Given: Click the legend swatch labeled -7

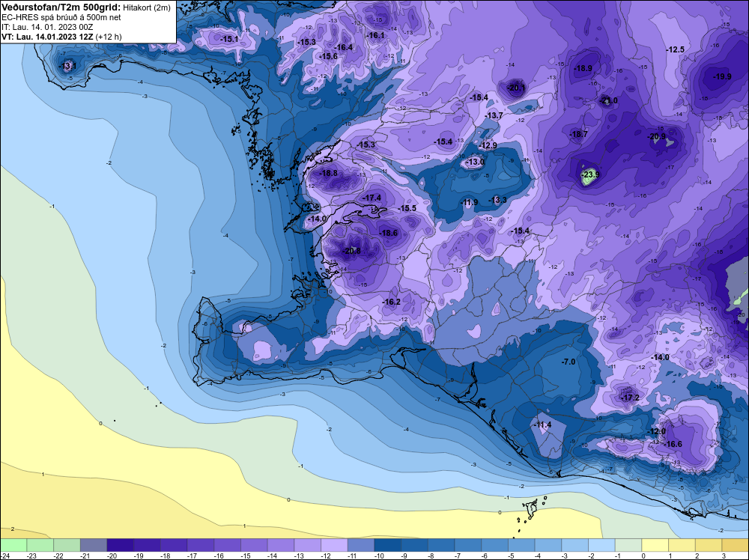Looking at the screenshot, I should [x=468, y=545].
